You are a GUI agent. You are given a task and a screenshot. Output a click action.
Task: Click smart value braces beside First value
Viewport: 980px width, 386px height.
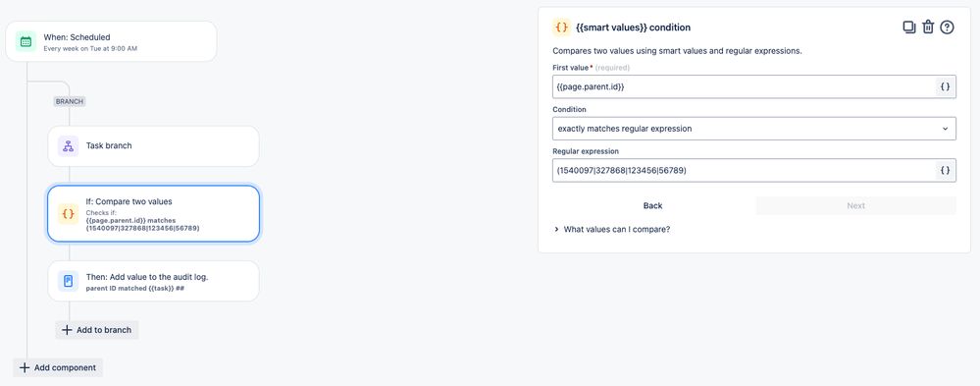[946, 87]
